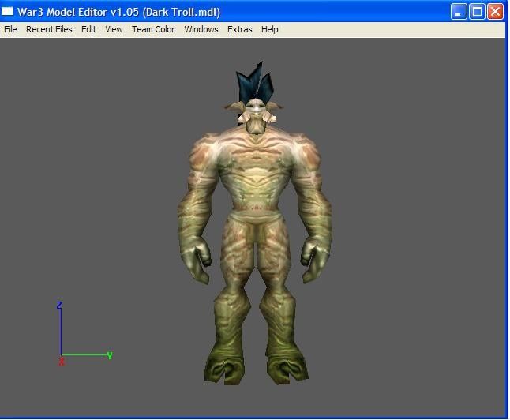Close the War3 Model Editor window
This screenshot has width=510, height=420.
(495, 12)
